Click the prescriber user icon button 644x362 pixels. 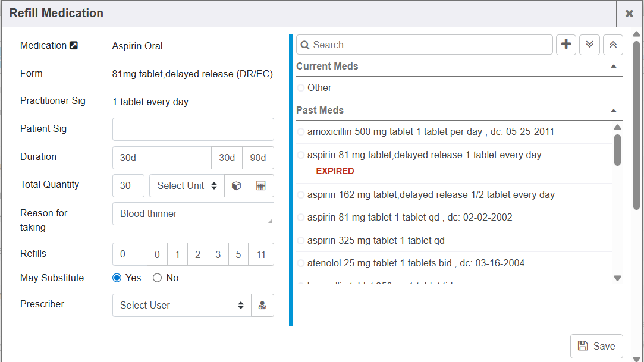(x=262, y=305)
